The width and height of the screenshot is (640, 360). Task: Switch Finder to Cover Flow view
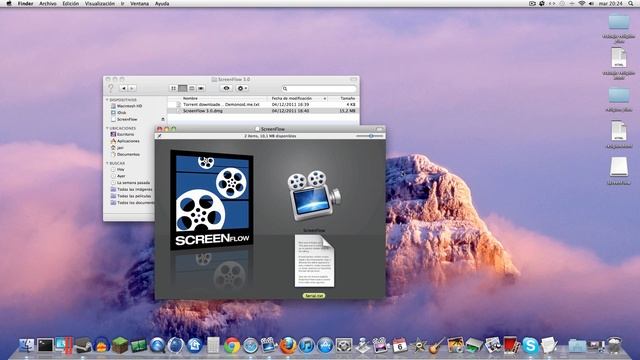(201, 88)
